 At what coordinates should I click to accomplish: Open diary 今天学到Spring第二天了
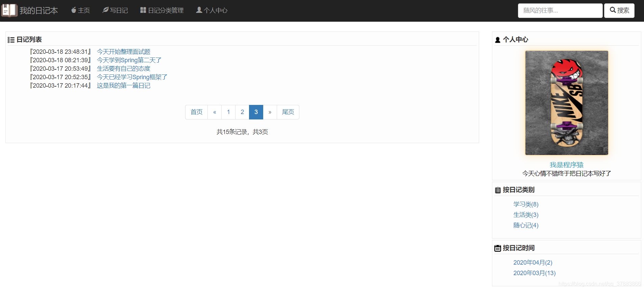(x=129, y=60)
